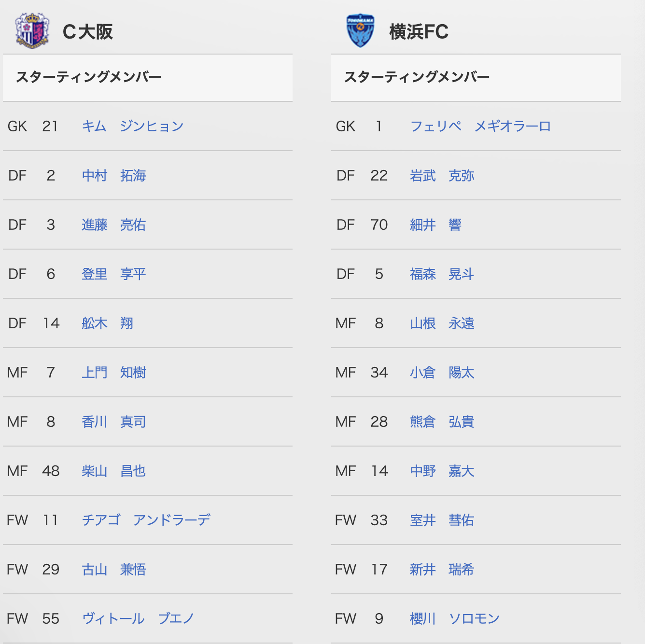Select player 中村 拓海 link
The width and height of the screenshot is (645, 644).
click(114, 175)
